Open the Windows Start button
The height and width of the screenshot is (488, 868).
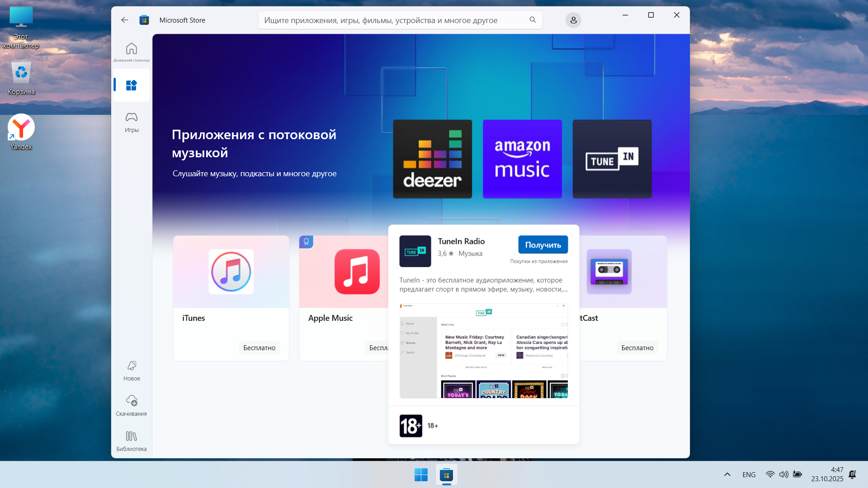[421, 474]
